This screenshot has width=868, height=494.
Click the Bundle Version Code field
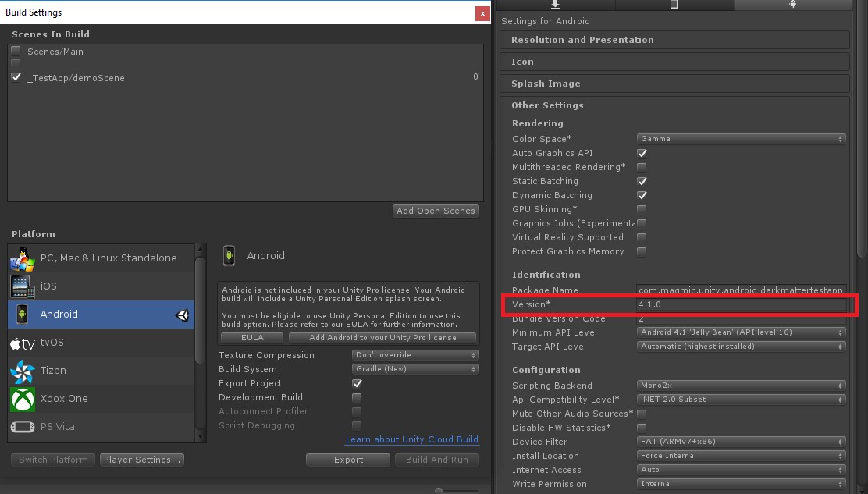742,318
